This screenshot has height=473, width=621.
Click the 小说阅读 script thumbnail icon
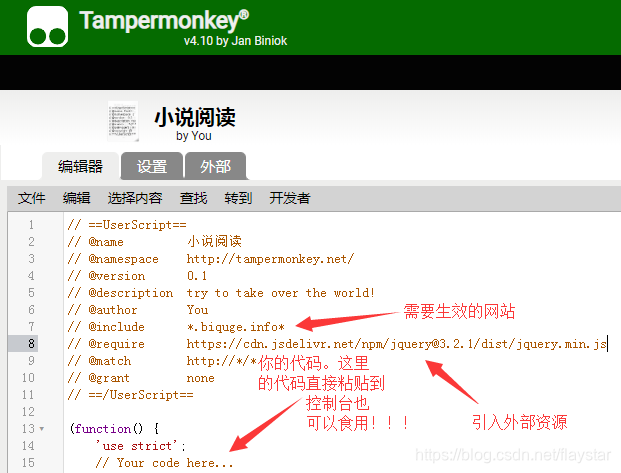(x=123, y=121)
